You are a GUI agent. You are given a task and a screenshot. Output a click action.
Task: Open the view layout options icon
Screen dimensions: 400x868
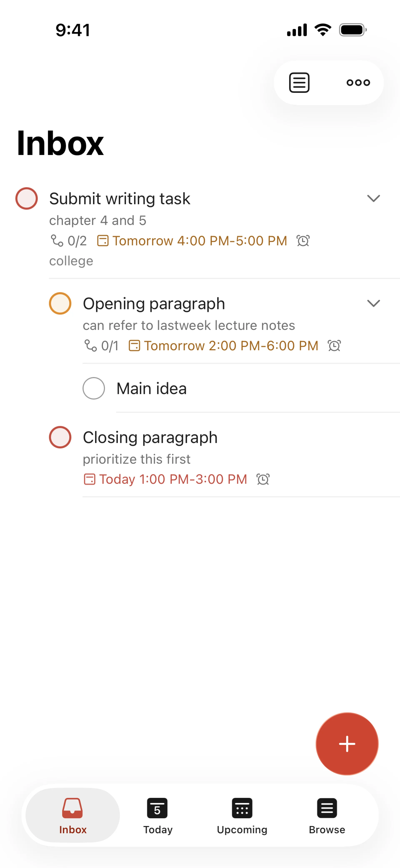tap(299, 83)
